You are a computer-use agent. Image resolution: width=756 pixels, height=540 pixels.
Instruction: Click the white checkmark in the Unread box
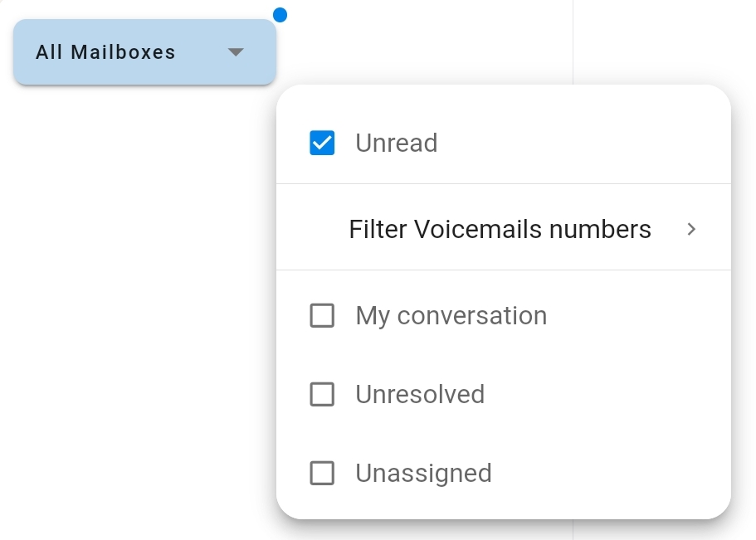pos(322,143)
